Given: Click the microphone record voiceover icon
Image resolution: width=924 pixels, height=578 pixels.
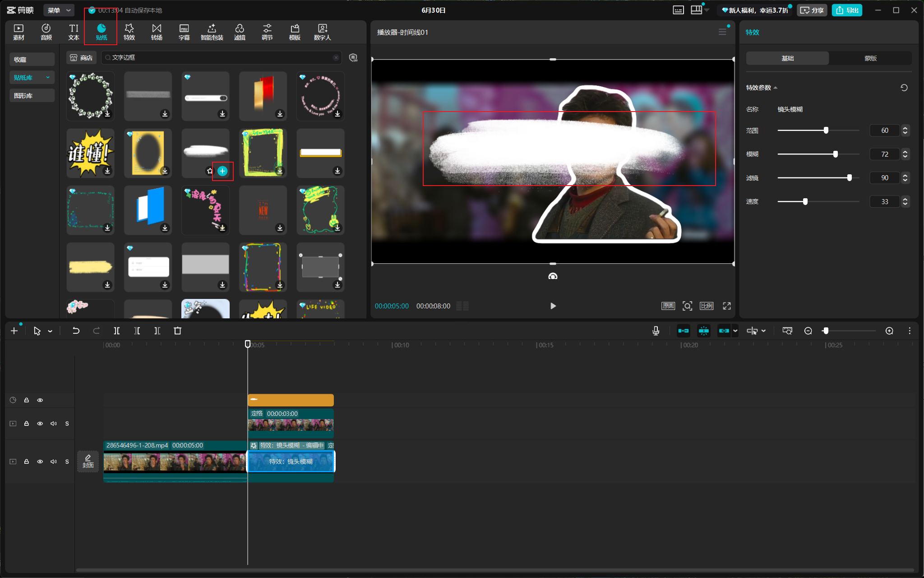Looking at the screenshot, I should coord(656,331).
